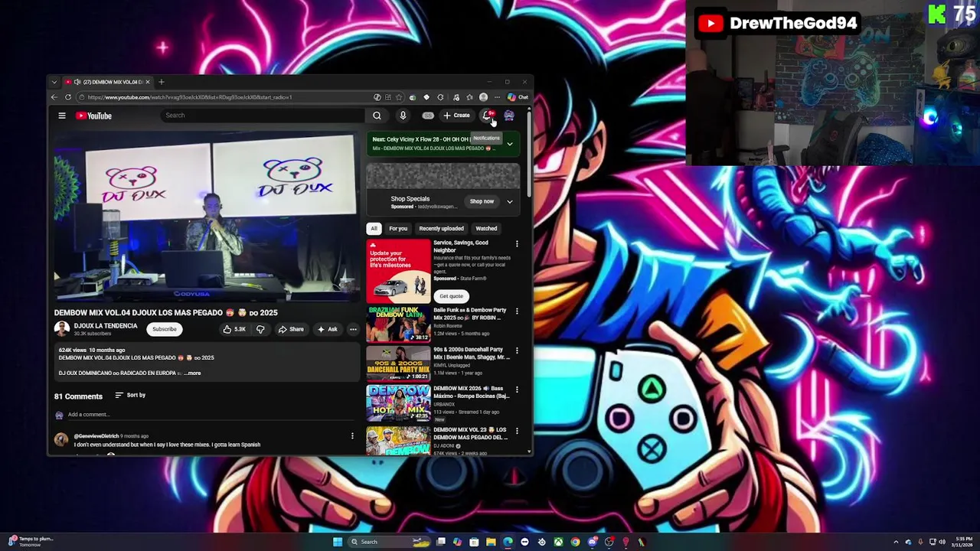Open Xbox app from the taskbar
980x551 pixels.
(559, 542)
